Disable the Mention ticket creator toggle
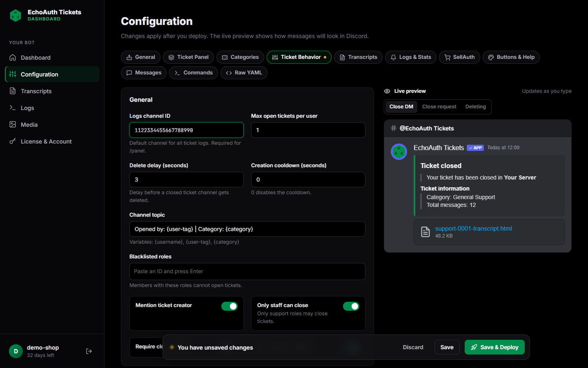This screenshot has height=368, width=588. point(229,306)
